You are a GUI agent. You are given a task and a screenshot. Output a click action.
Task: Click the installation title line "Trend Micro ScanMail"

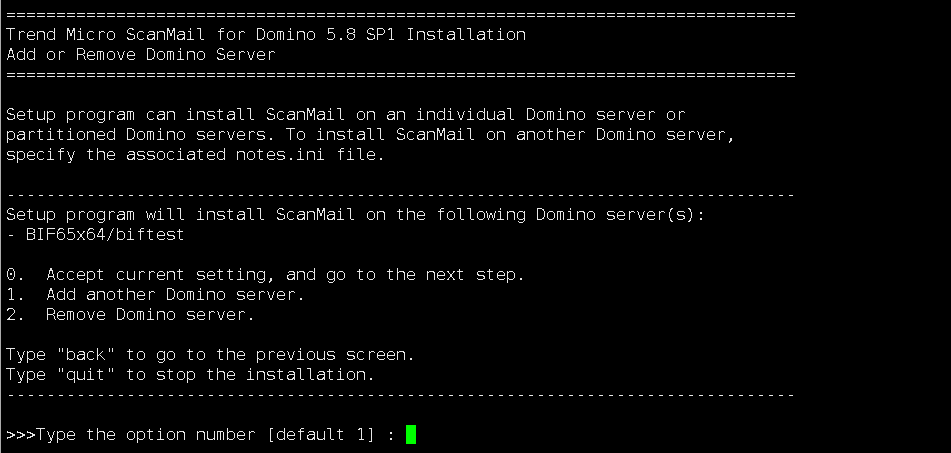point(265,34)
